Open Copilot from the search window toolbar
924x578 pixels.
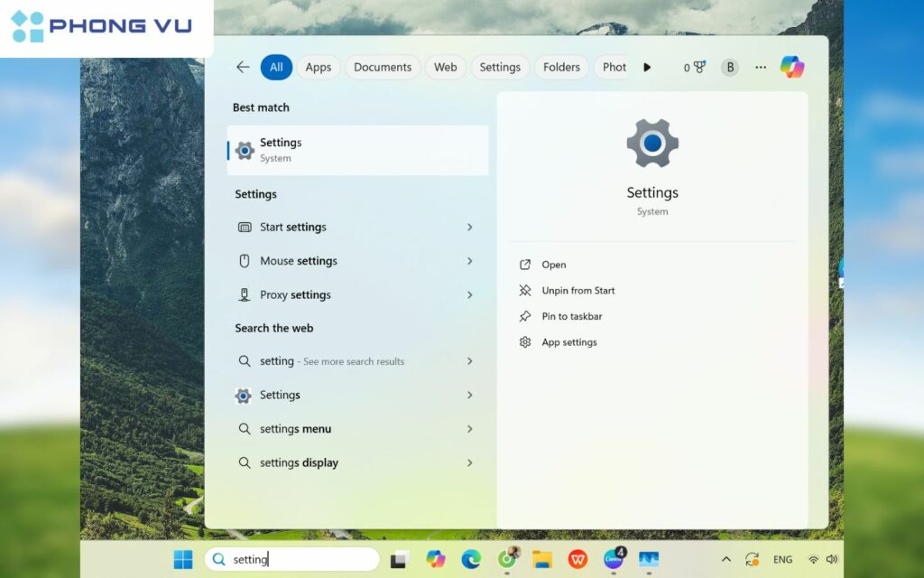792,67
